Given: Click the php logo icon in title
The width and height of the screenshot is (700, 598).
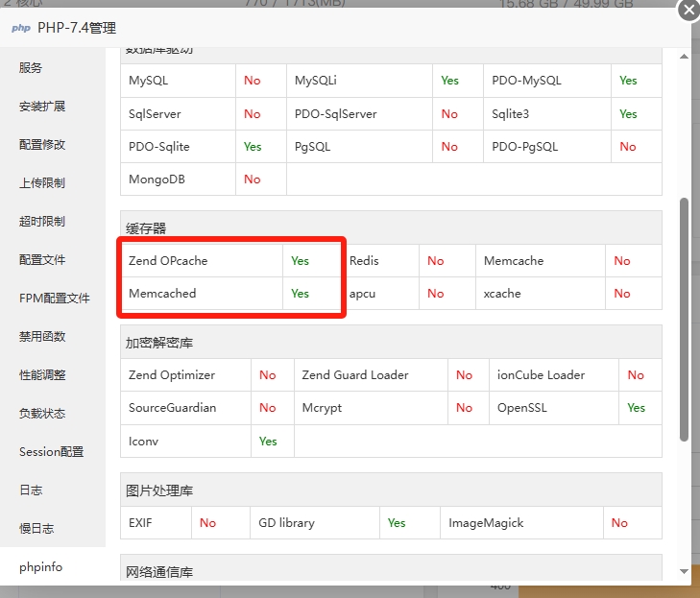Looking at the screenshot, I should tap(21, 28).
